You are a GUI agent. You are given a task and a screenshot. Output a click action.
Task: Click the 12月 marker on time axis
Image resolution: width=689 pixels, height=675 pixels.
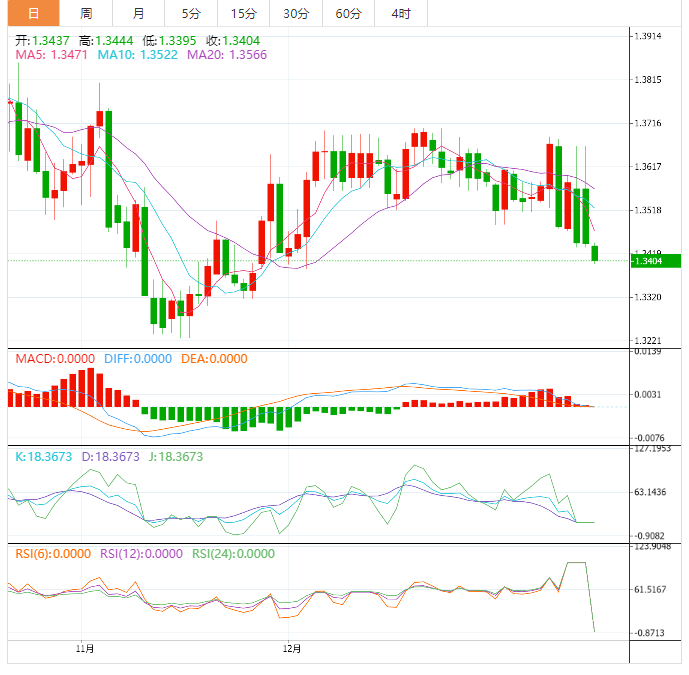pos(288,649)
